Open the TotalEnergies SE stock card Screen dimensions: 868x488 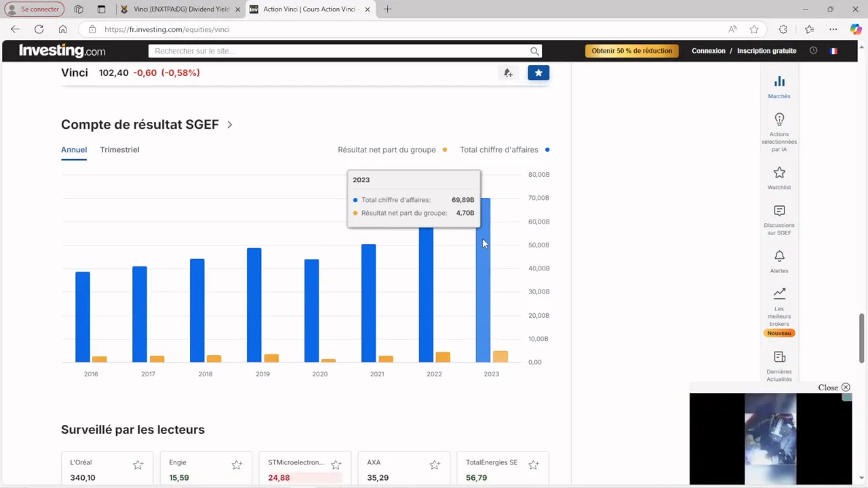pyautogui.click(x=502, y=469)
